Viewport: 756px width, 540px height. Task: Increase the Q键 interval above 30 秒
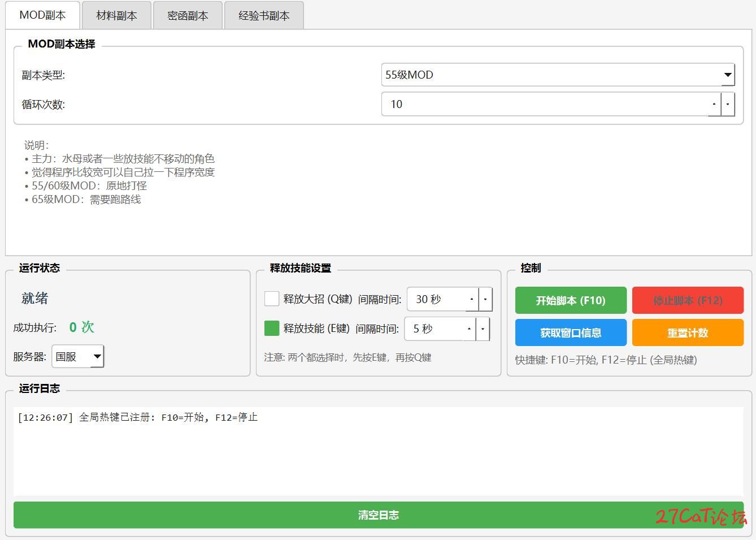pyautogui.click(x=472, y=299)
